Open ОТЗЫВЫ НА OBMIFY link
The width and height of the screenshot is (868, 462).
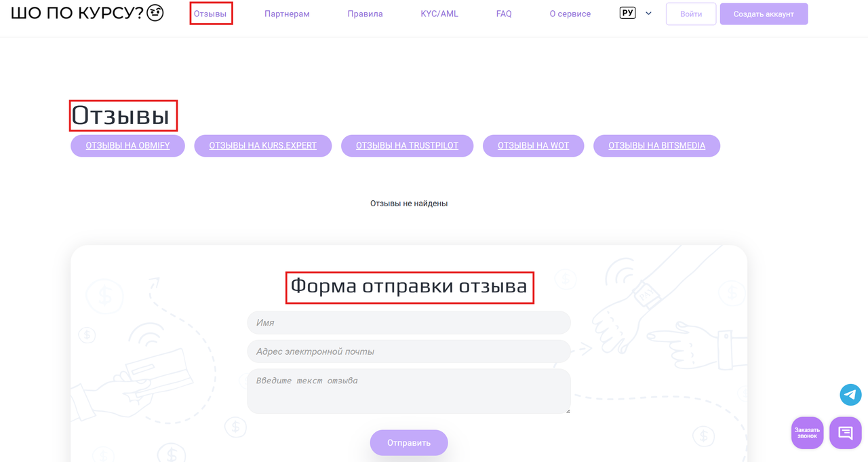pos(127,146)
